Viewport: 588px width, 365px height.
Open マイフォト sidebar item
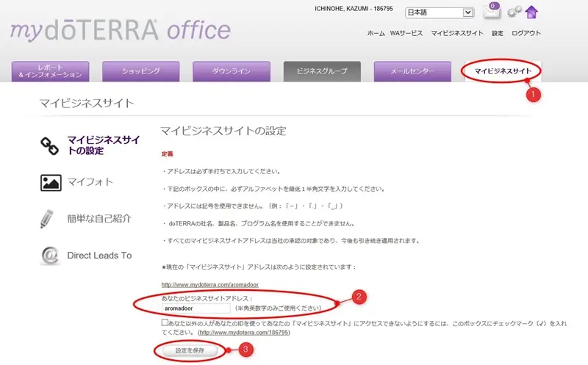(x=90, y=182)
